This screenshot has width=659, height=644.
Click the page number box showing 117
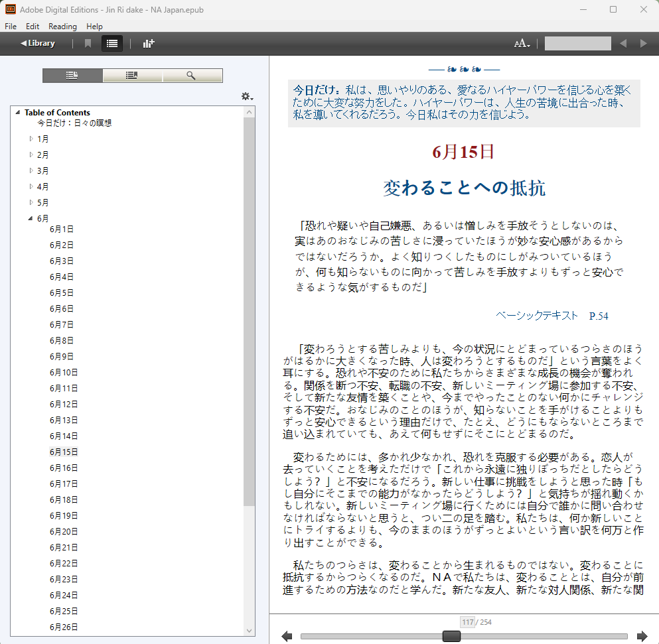[468, 622]
